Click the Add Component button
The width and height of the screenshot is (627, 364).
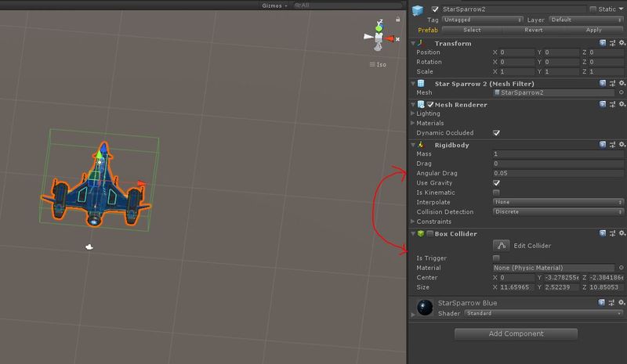(516, 333)
